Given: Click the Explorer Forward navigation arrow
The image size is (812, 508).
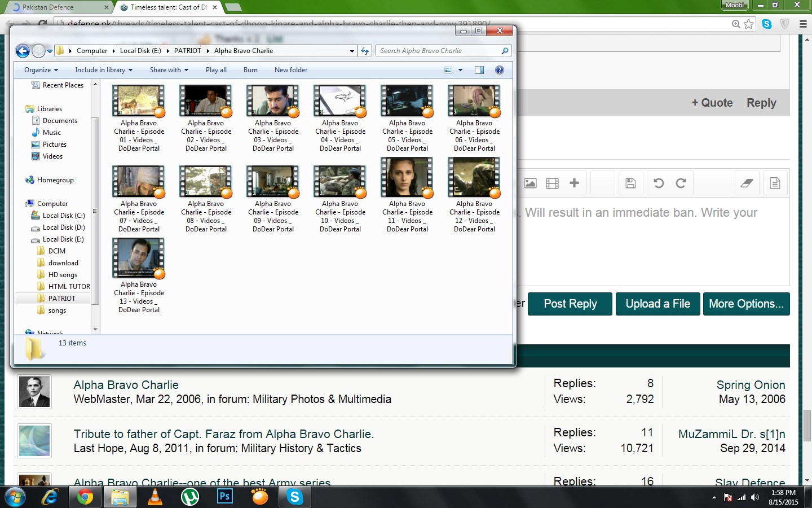Looking at the screenshot, I should point(38,51).
